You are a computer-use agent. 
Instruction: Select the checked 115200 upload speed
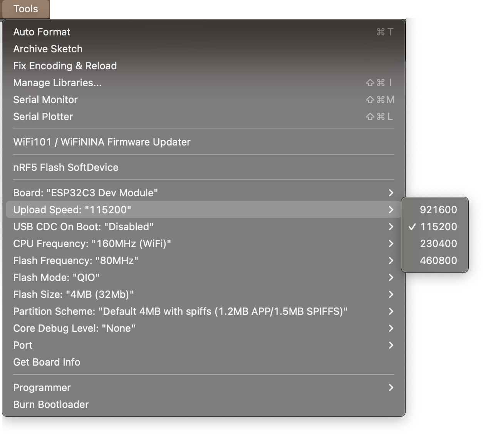tap(438, 227)
